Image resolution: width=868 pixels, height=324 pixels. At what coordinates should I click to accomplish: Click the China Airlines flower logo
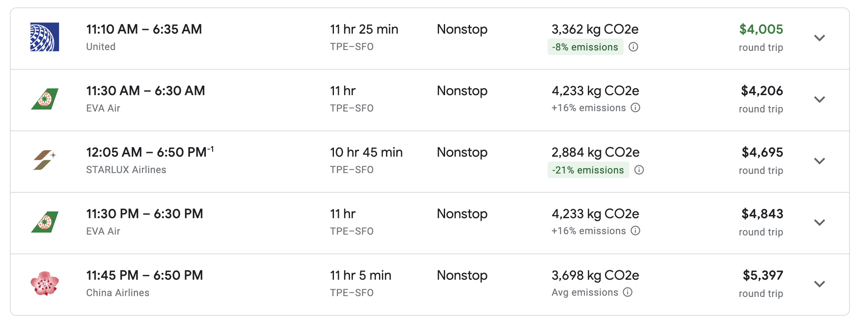pos(45,283)
